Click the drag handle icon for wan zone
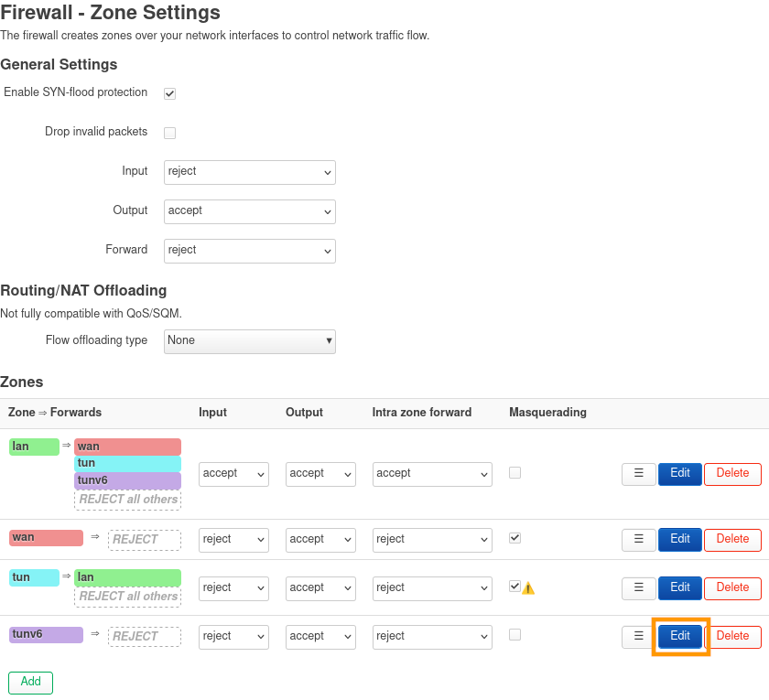Image resolution: width=769 pixels, height=700 pixels. coord(638,540)
